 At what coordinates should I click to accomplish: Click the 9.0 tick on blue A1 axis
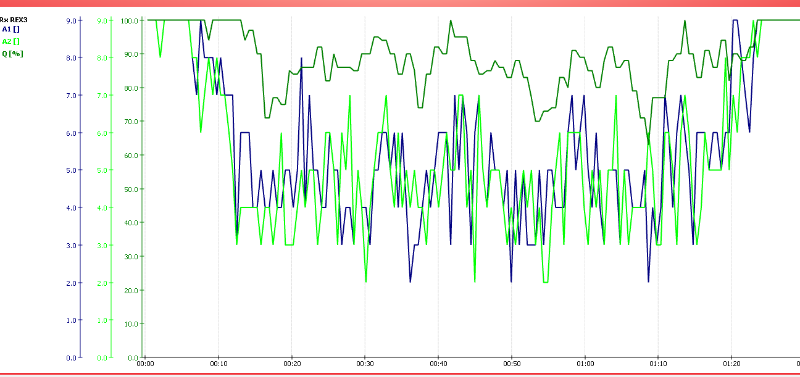tap(71, 20)
